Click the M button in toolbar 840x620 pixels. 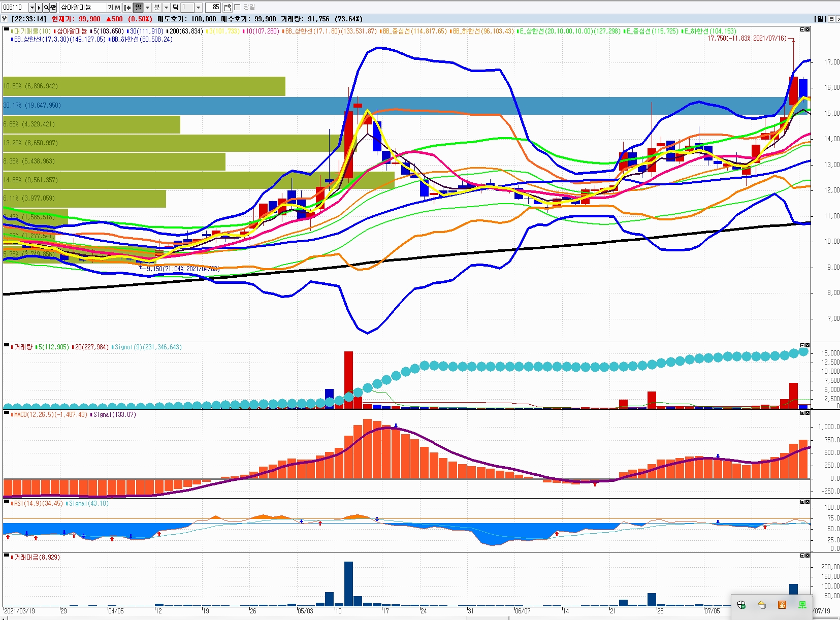[x=117, y=7]
